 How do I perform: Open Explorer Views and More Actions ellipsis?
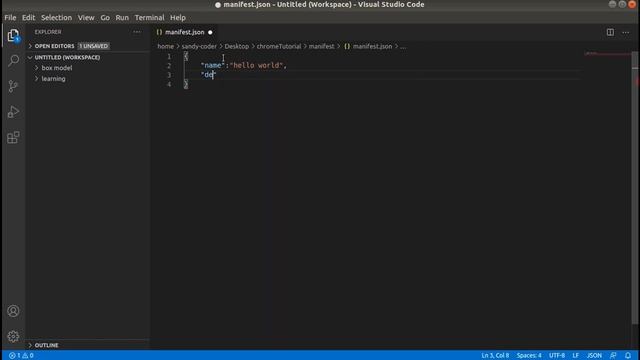pyautogui.click(x=137, y=32)
